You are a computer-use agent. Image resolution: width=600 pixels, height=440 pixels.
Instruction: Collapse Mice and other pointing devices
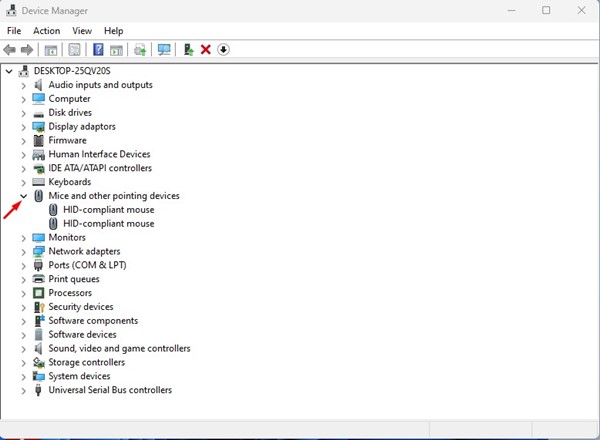pos(24,196)
